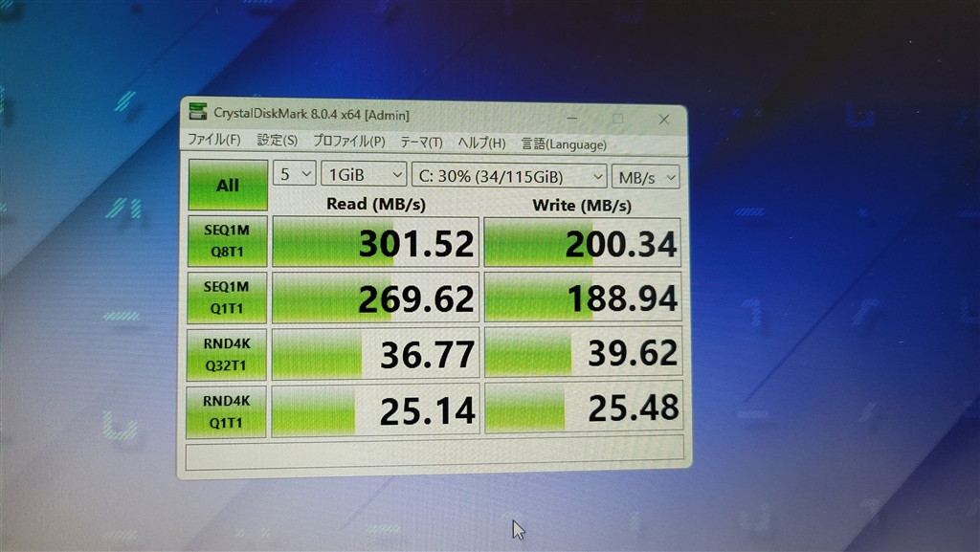
Task: Change the MB/s unit dropdown
Action: [647, 178]
